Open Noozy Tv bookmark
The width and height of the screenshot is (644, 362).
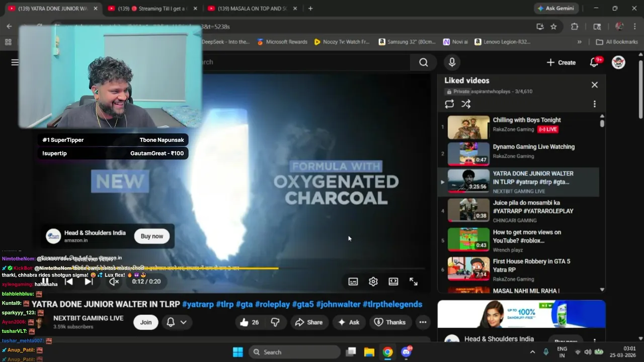pos(342,42)
